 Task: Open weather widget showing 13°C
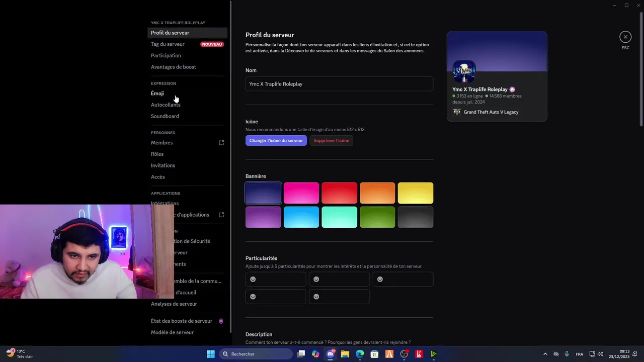[x=20, y=354]
